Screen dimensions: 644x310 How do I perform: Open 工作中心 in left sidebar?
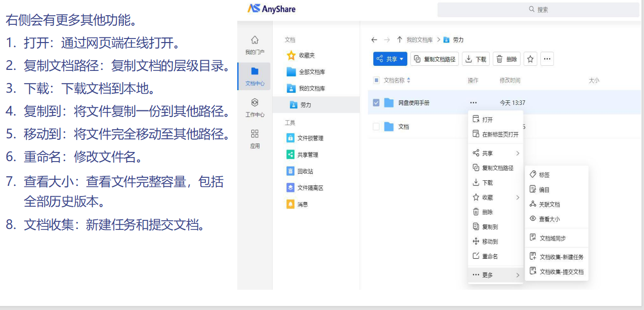coord(254,107)
